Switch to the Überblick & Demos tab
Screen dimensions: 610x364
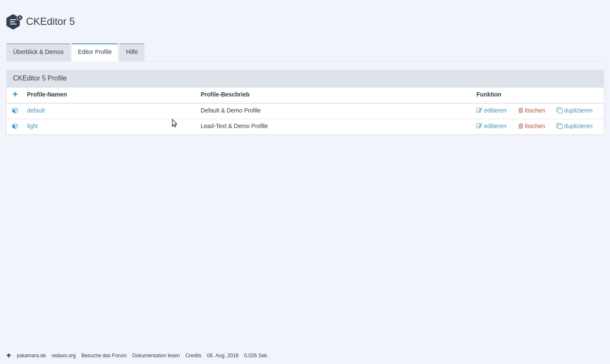pos(38,52)
